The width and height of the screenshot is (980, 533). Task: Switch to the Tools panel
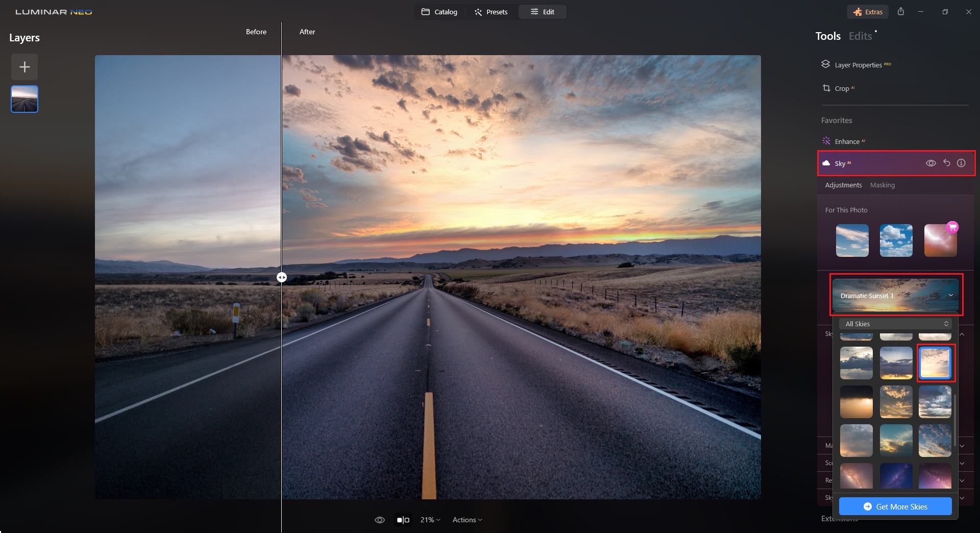(828, 36)
